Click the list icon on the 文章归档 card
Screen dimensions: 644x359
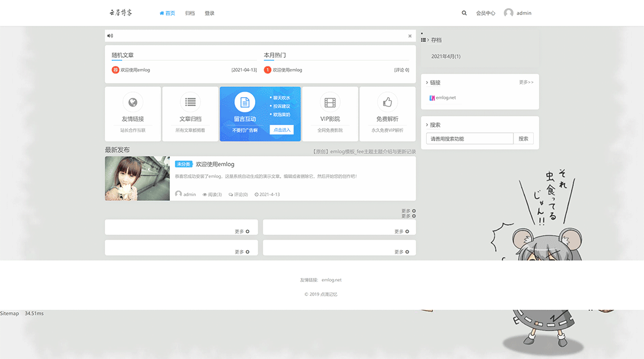click(x=190, y=103)
